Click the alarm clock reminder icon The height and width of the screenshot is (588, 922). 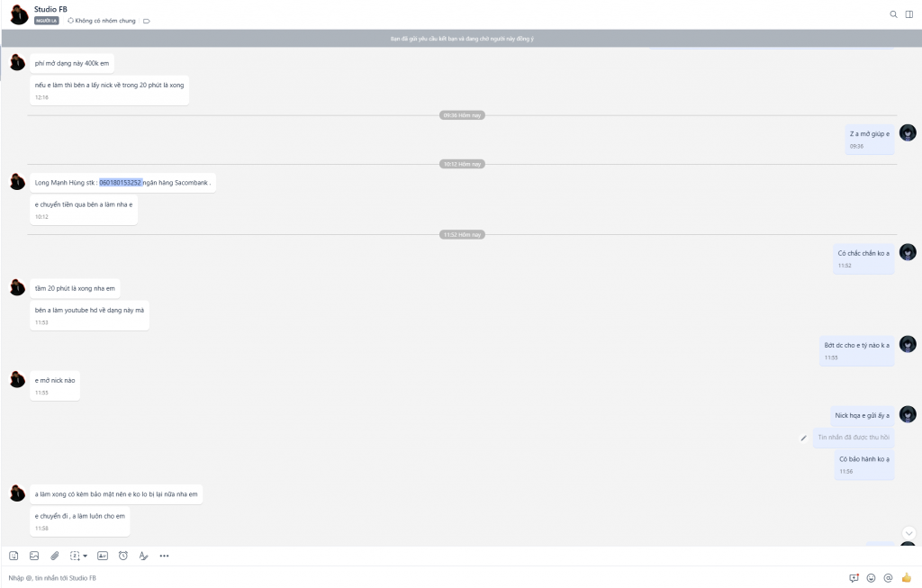click(123, 556)
